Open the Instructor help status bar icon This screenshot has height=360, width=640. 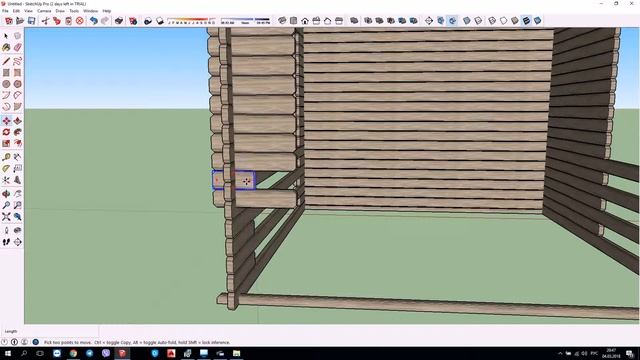click(36, 342)
